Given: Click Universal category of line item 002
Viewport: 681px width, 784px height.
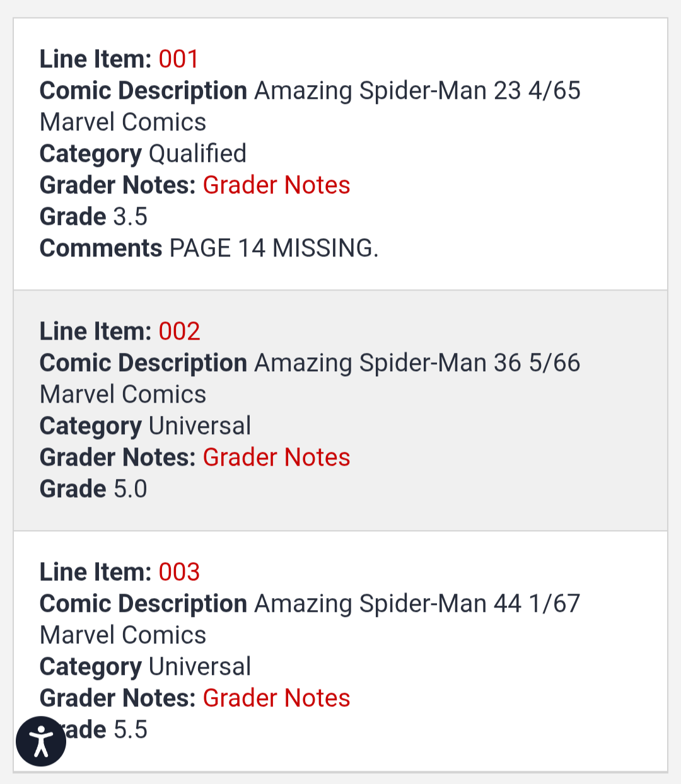Looking at the screenshot, I should [200, 426].
